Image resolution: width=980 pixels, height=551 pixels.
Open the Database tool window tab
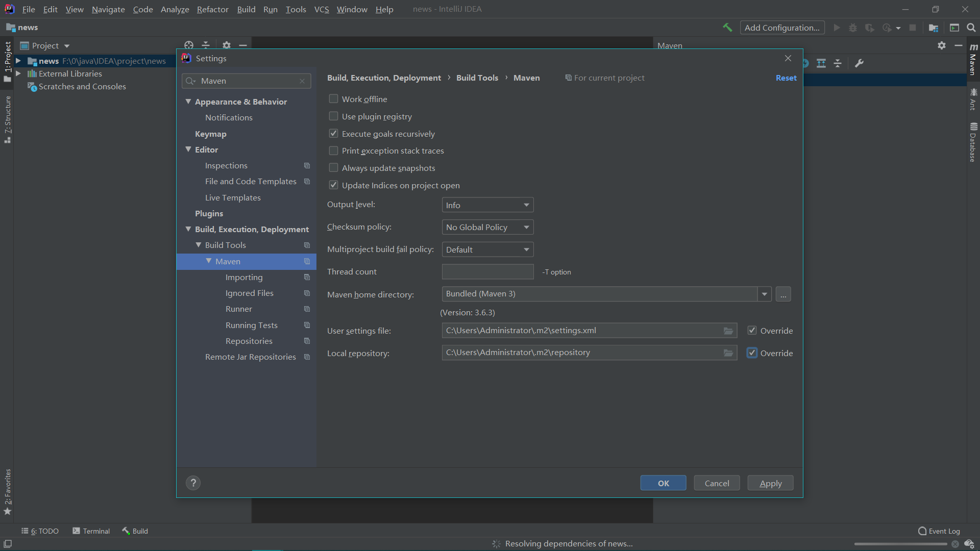point(973,142)
